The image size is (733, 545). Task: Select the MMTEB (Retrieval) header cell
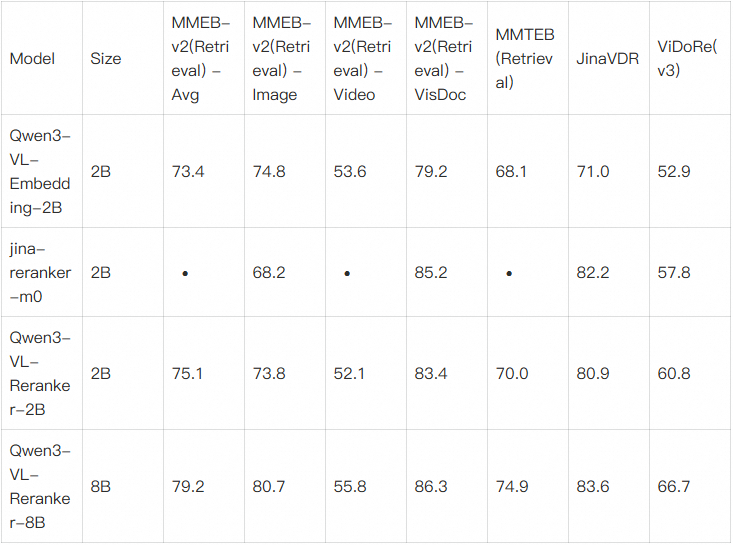pos(524,59)
